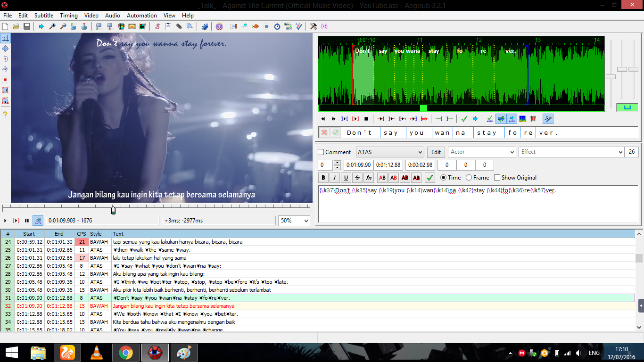Open the Automation menu
The height and width of the screenshot is (362, 644).
pos(142,16)
